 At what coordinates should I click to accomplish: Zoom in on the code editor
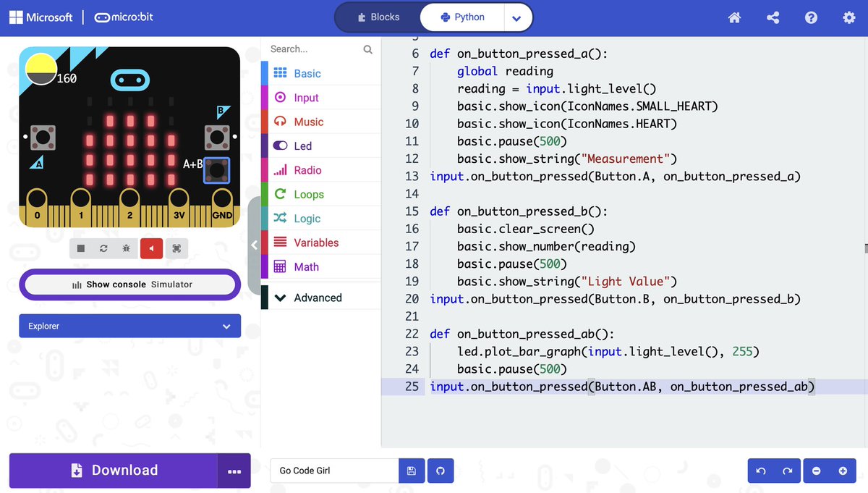pos(841,471)
